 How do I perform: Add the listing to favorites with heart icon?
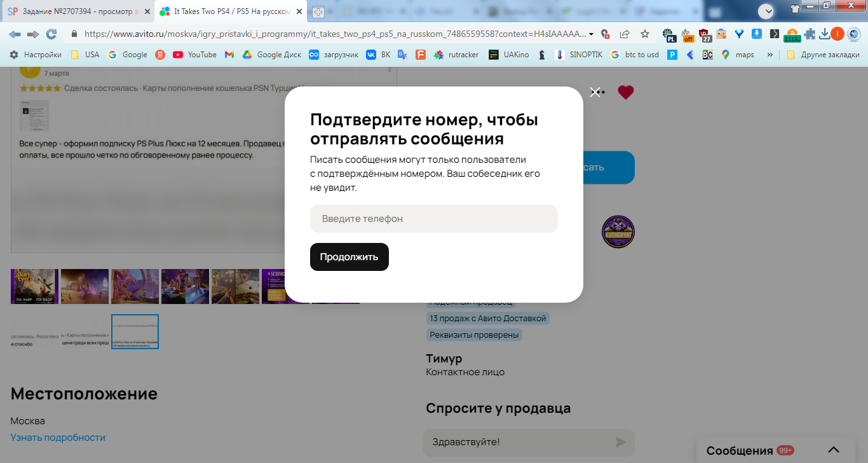626,93
